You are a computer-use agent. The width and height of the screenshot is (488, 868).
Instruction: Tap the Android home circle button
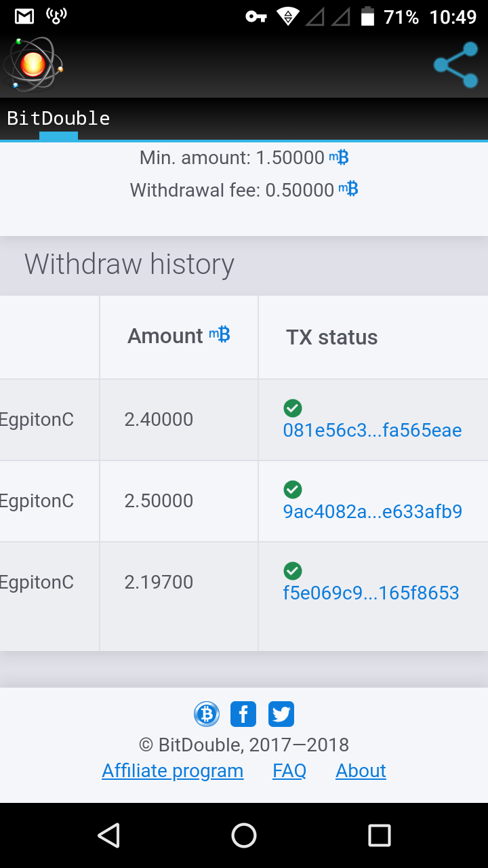pos(244,835)
